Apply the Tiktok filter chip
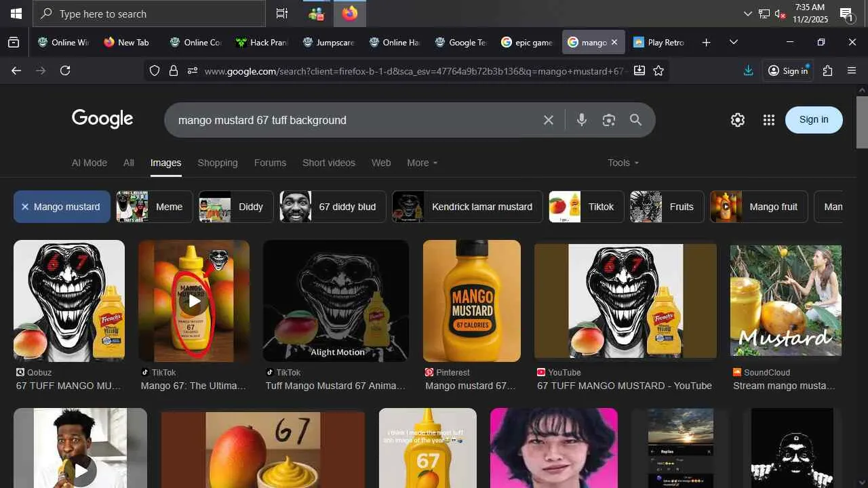The width and height of the screenshot is (868, 488). click(586, 207)
